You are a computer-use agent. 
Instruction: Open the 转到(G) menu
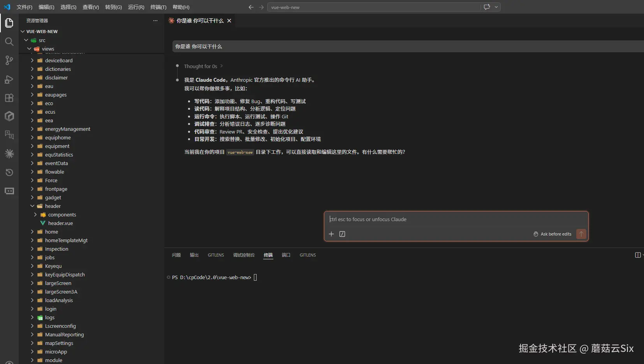[x=113, y=7]
